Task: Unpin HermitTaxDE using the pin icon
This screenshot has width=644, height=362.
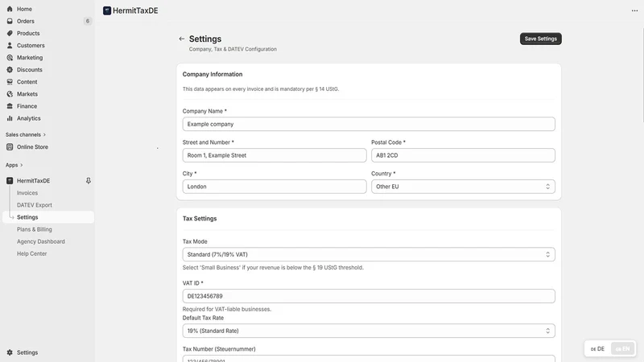Action: tap(88, 180)
